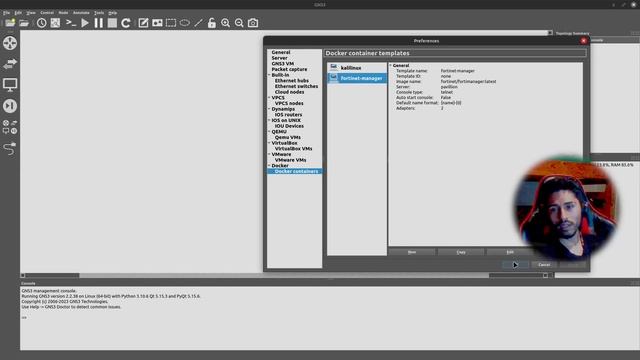The image size is (640, 360).
Task: Take a screenshot with camera icon
Action: pos(253,23)
